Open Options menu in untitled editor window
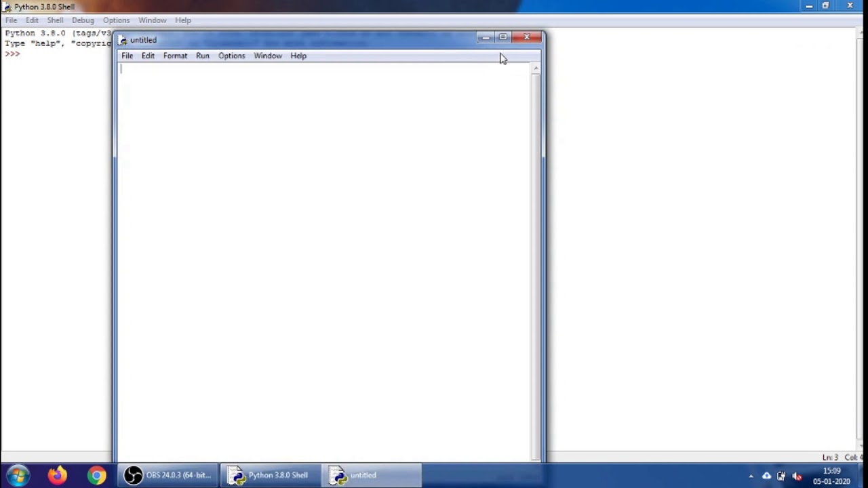 [232, 56]
